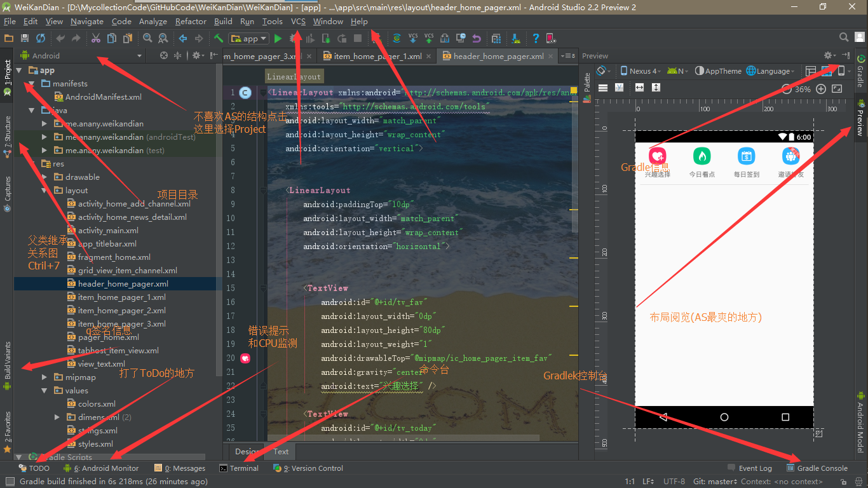Image resolution: width=868 pixels, height=488 pixels.
Task: Click the Cut scissors icon in toolbar
Action: point(95,39)
